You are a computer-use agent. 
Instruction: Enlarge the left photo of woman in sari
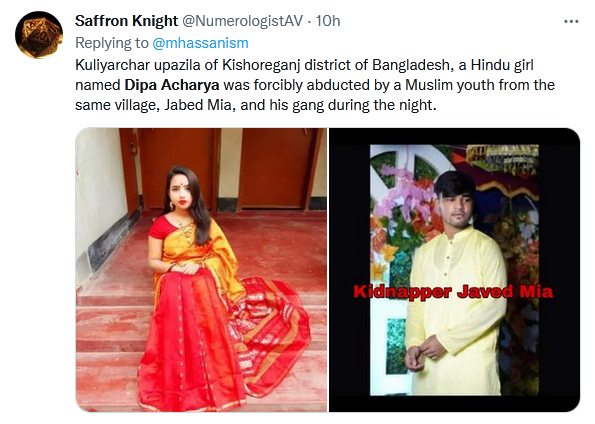pos(201,270)
